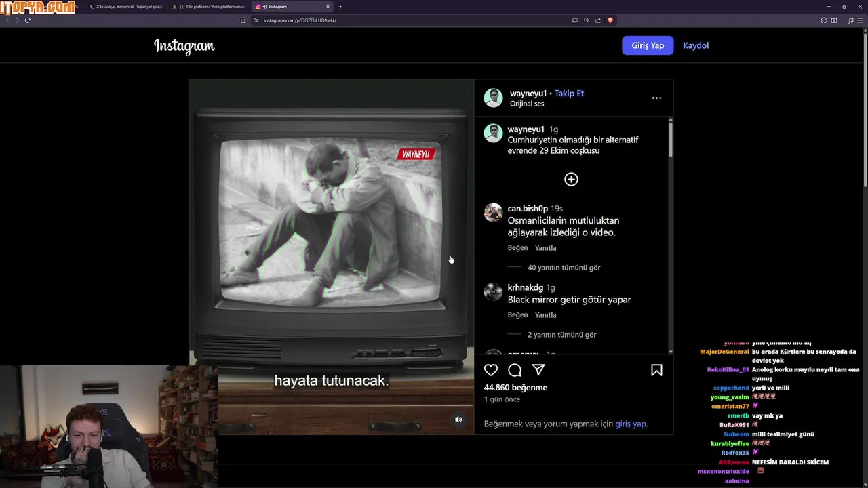Share the post with the paper plane icon
868x488 pixels.
[x=538, y=370]
